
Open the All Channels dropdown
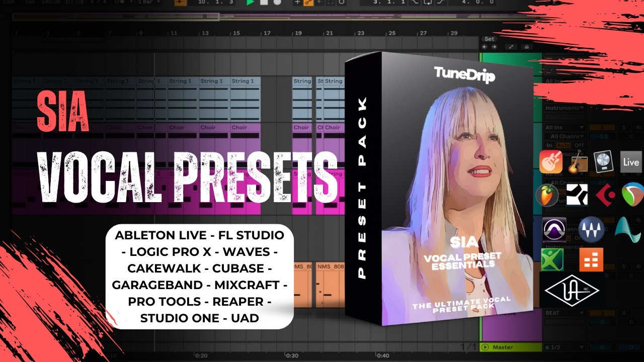pyautogui.click(x=565, y=136)
